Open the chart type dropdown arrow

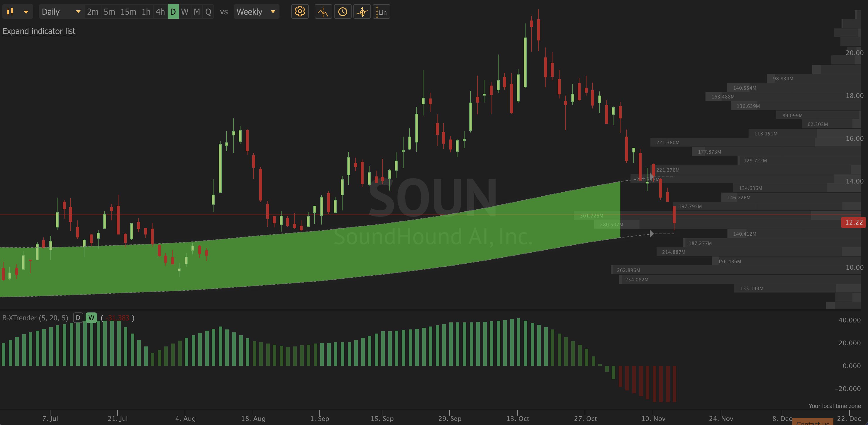(x=26, y=12)
